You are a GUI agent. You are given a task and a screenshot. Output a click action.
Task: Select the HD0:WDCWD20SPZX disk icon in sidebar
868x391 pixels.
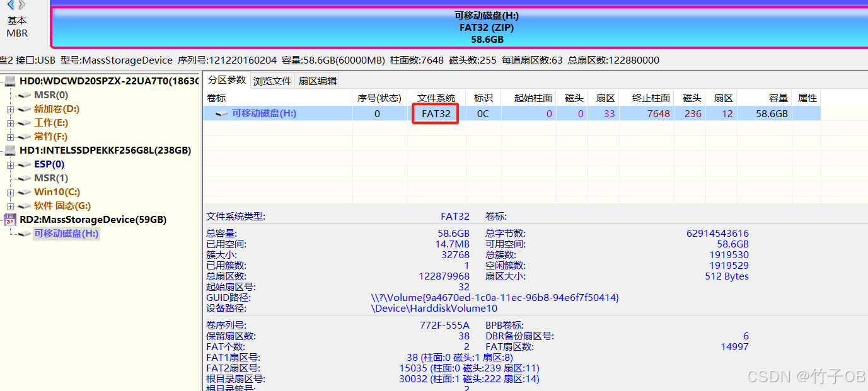click(x=9, y=81)
